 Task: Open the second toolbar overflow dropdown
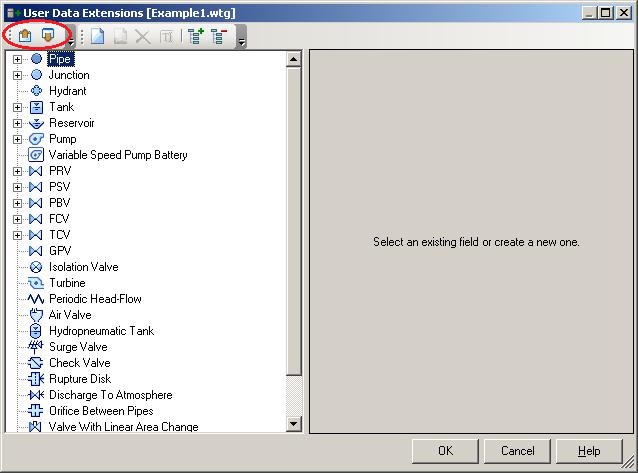click(x=241, y=41)
